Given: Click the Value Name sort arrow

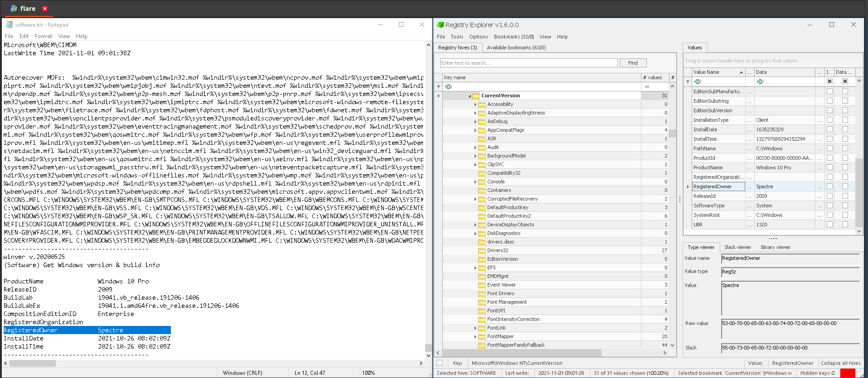Looking at the screenshot, I should tap(741, 72).
